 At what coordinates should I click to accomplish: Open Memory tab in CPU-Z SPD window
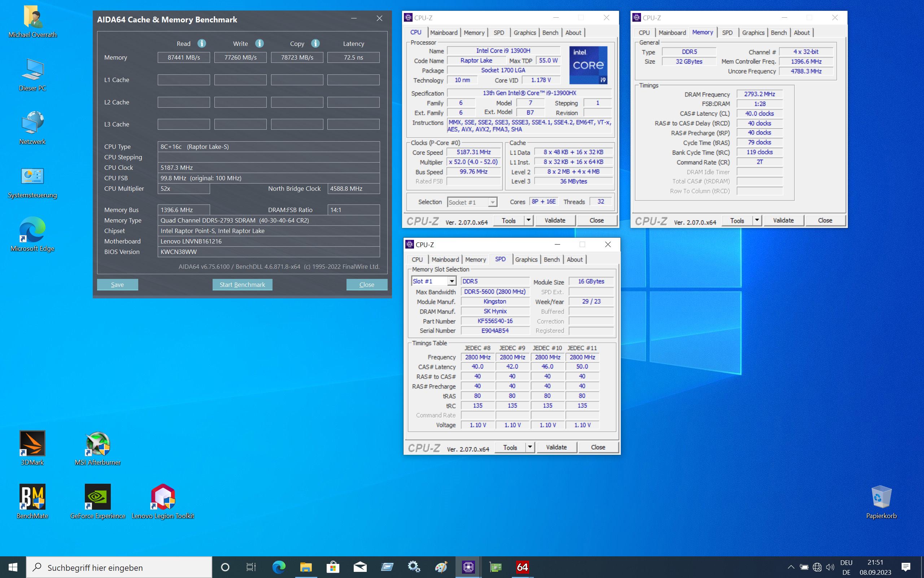(x=475, y=260)
